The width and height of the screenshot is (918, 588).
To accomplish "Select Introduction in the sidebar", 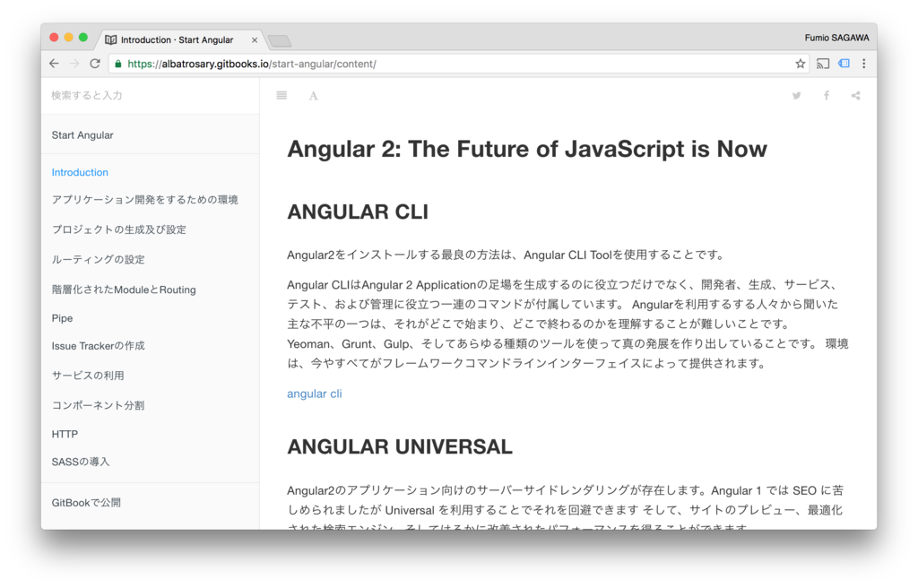I will coord(80,172).
